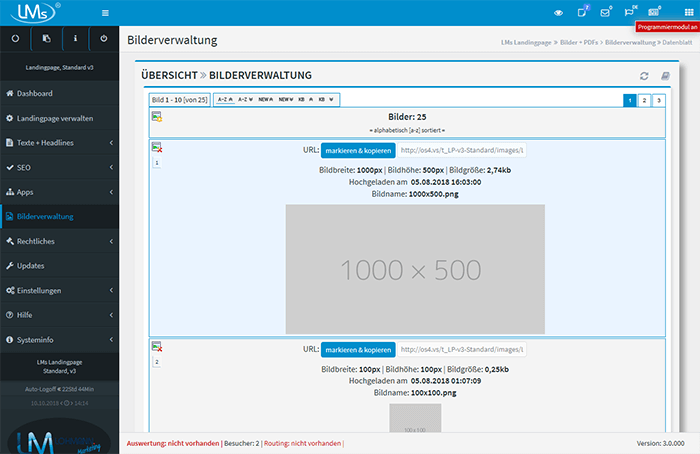
Task: Expand the SEO menu
Action: point(59,167)
